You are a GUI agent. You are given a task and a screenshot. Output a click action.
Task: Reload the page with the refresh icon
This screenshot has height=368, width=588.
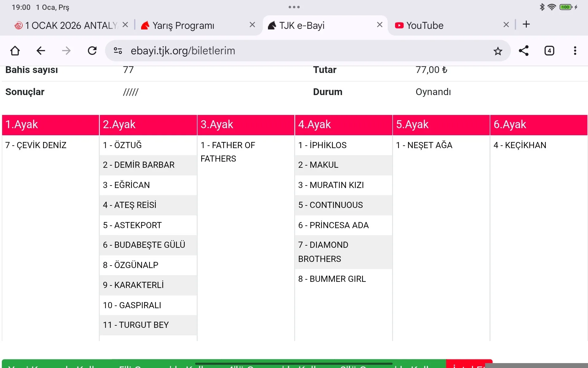tap(92, 51)
